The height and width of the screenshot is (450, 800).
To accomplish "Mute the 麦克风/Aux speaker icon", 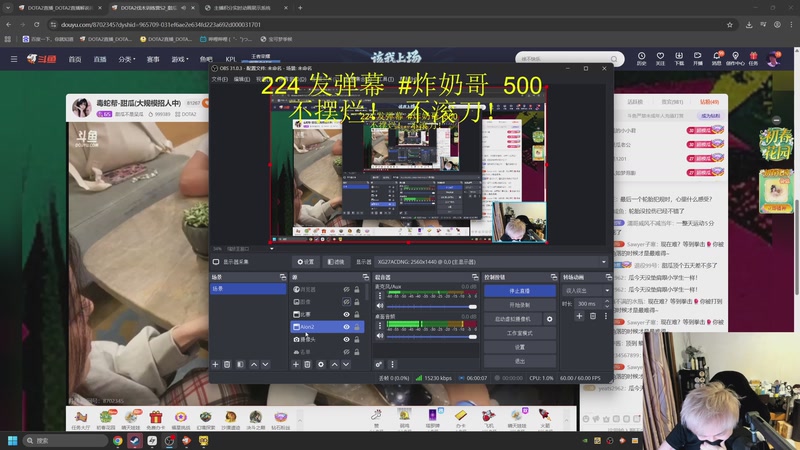I will click(x=380, y=306).
